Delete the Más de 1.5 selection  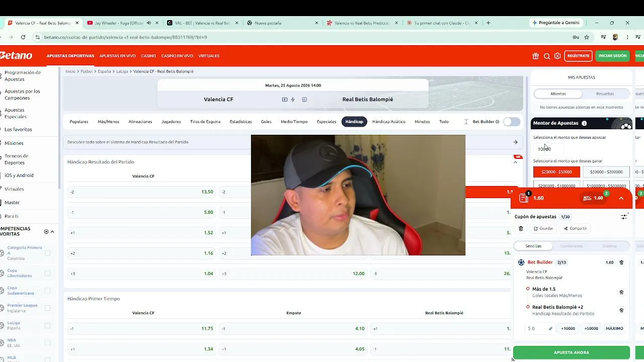coord(621,292)
